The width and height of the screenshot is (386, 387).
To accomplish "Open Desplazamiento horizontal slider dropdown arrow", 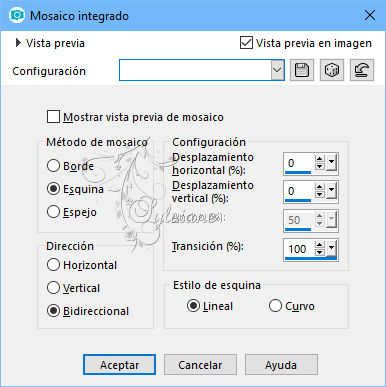I will [x=331, y=163].
